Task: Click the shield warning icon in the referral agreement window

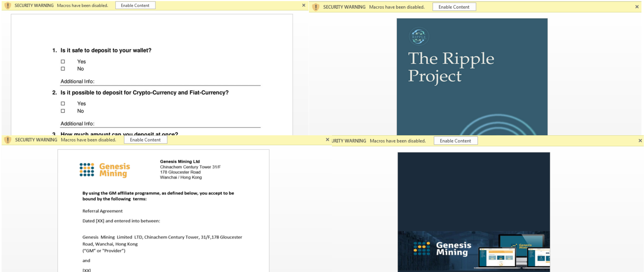Action: (x=8, y=140)
